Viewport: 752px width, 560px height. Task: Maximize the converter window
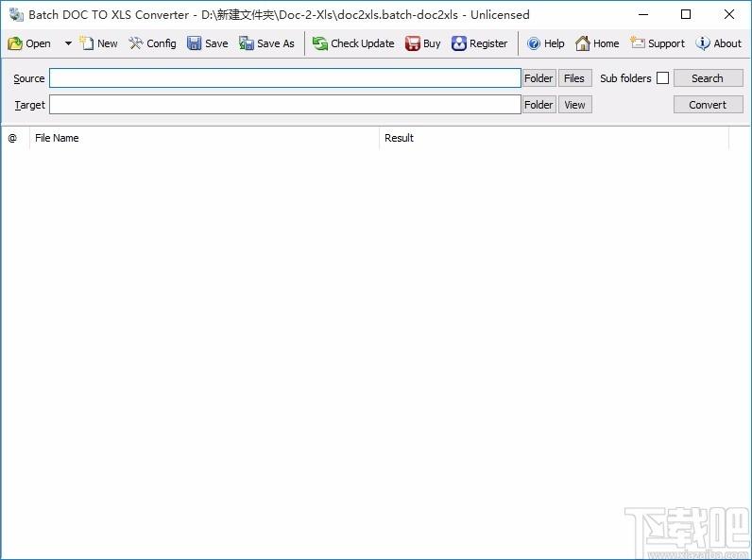click(686, 14)
